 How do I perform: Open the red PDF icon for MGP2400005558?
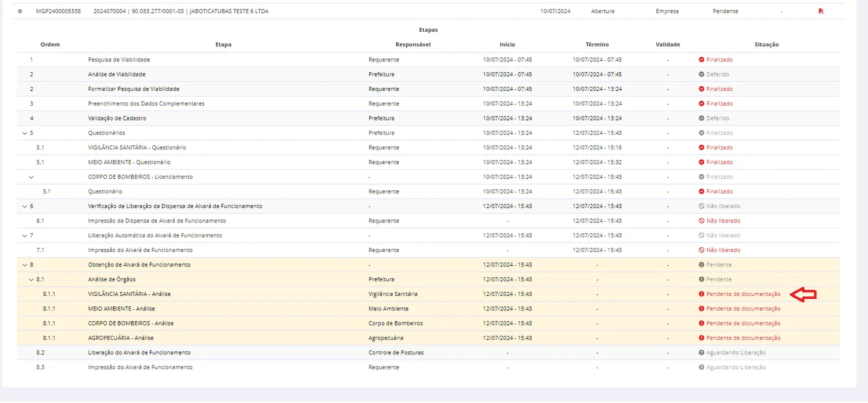821,11
